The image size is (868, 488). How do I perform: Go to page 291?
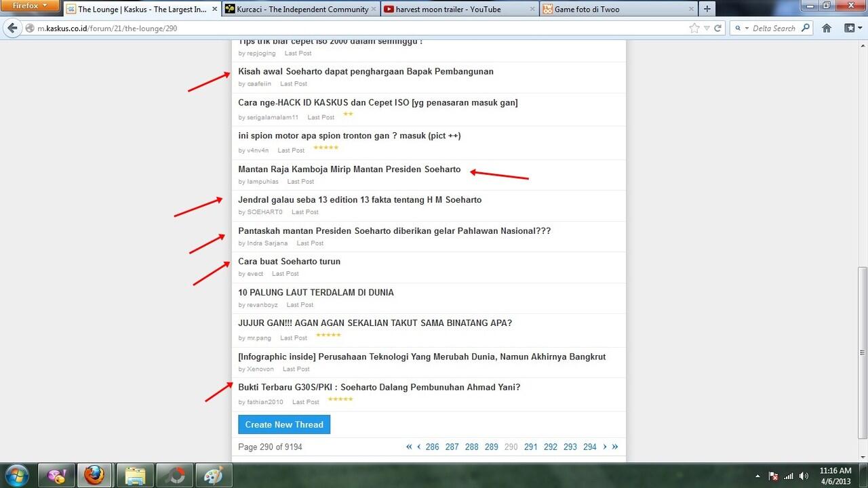(531, 447)
